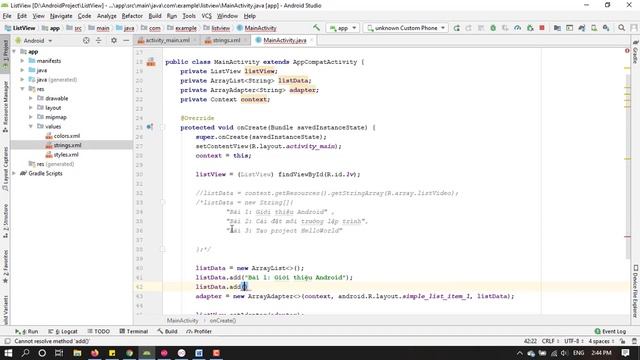Open the Logcat tool window
This screenshot has height=360, width=640.
point(63,331)
